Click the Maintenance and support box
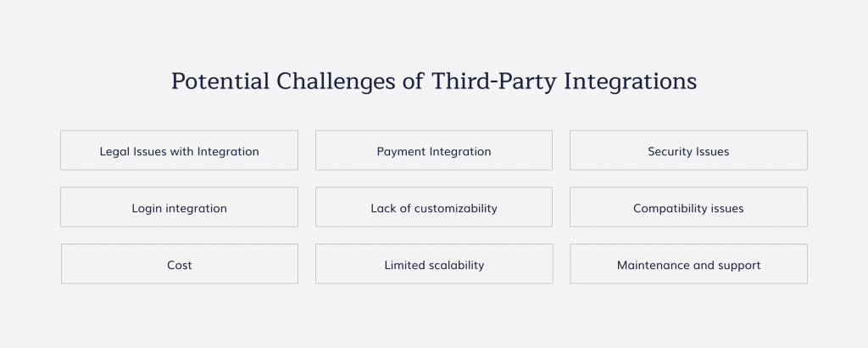This screenshot has width=868, height=348. point(688,264)
